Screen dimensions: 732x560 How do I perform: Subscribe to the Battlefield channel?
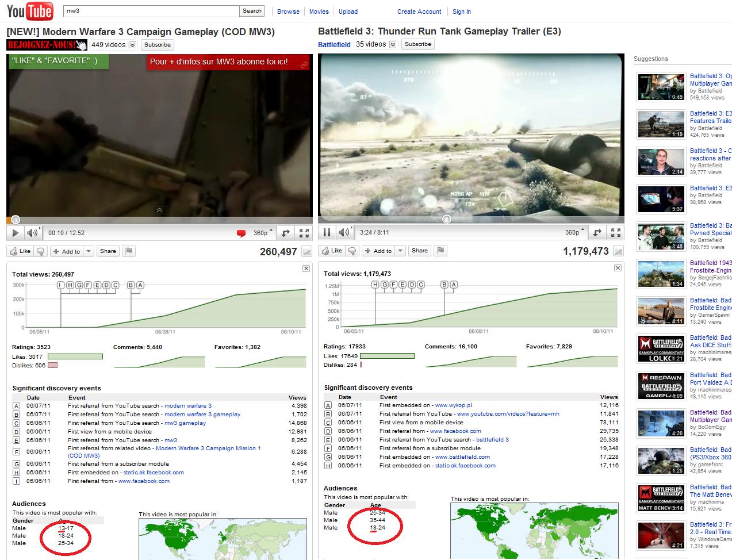tap(418, 44)
